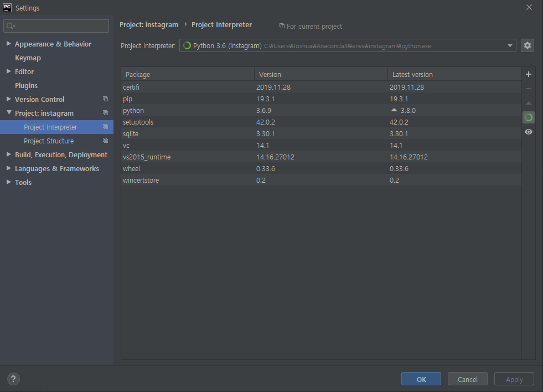This screenshot has height=392, width=543.
Task: Click project-level icon beside Project Interpreter
Action: 105,127
